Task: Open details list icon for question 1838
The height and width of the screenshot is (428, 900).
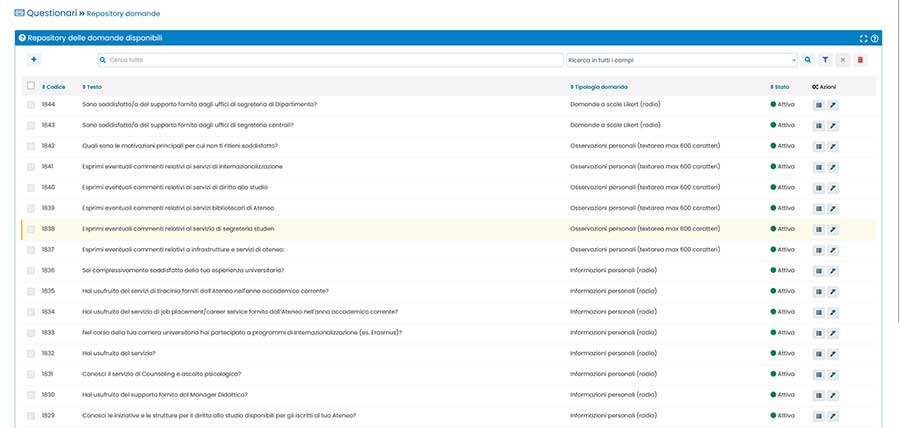Action: [818, 229]
